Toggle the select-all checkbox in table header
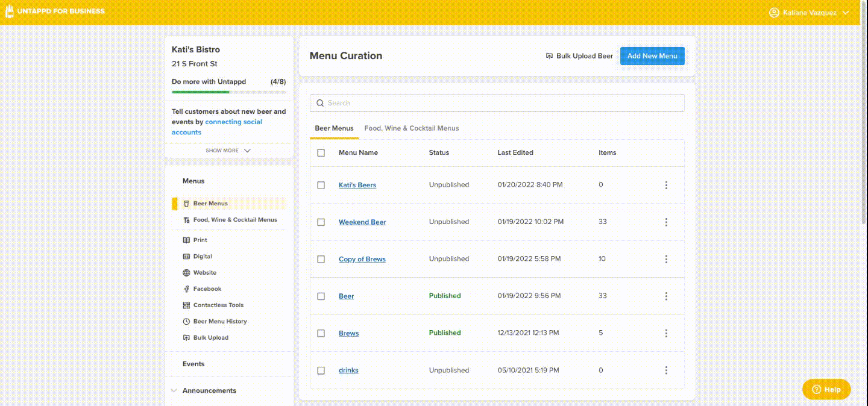 tap(321, 153)
